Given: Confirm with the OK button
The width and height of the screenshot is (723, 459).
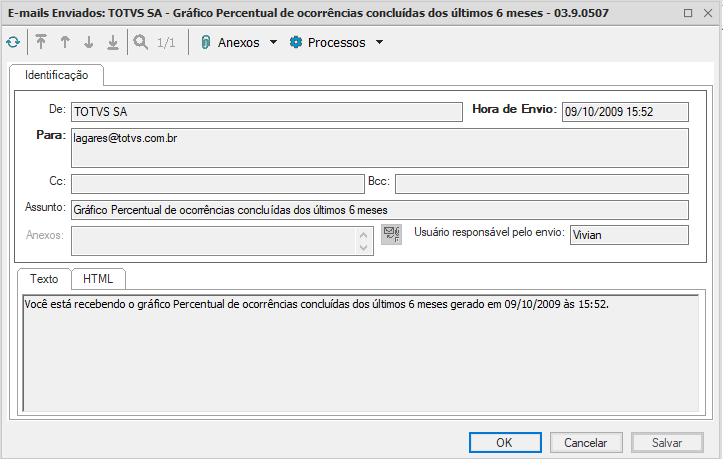Looking at the screenshot, I should pyautogui.click(x=505, y=442).
